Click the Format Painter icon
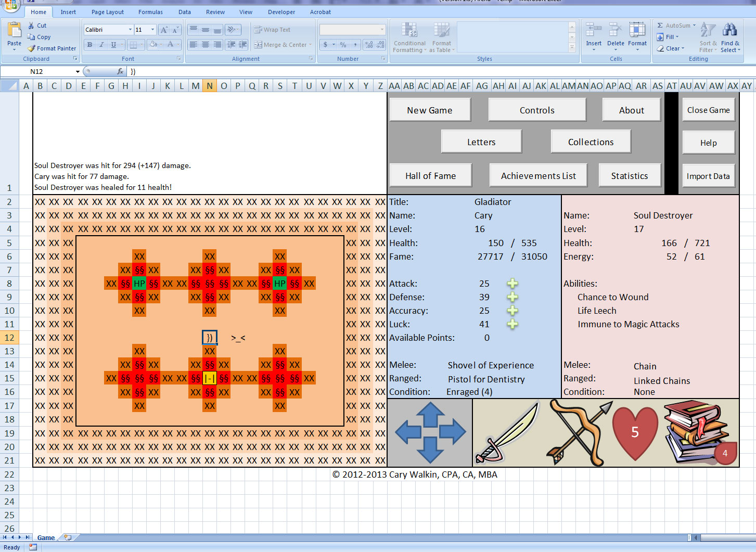This screenshot has width=756, height=552. [32, 48]
